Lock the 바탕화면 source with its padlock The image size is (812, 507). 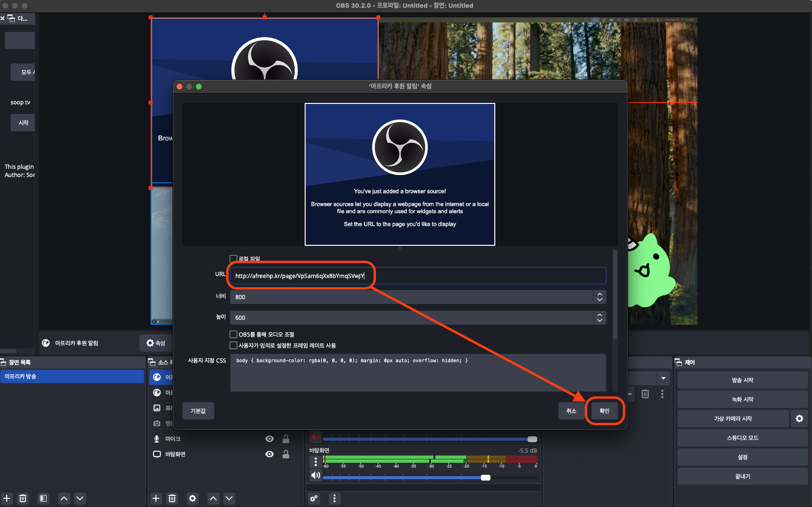coord(286,454)
